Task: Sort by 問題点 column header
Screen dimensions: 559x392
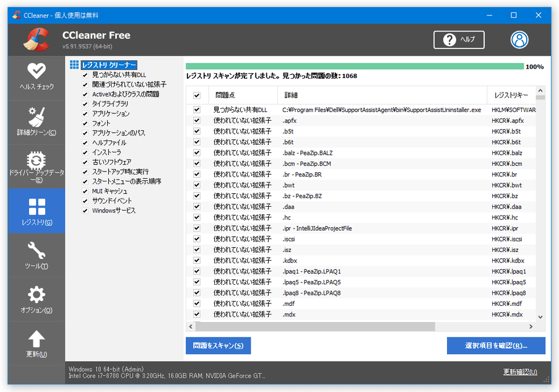Action: click(243, 95)
